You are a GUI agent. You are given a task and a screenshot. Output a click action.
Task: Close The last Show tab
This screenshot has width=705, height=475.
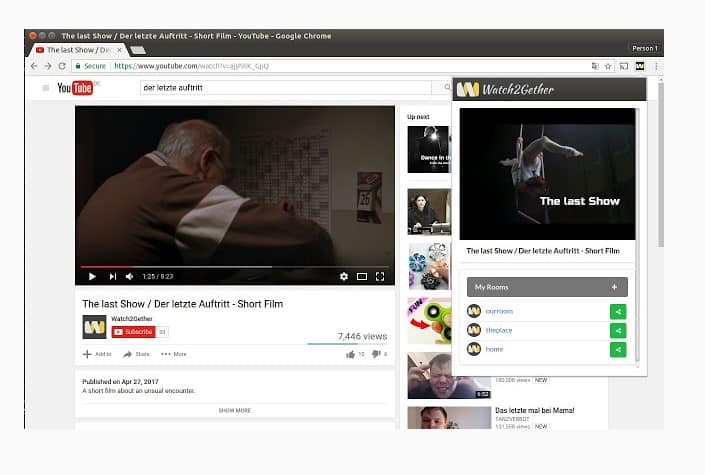pos(119,50)
